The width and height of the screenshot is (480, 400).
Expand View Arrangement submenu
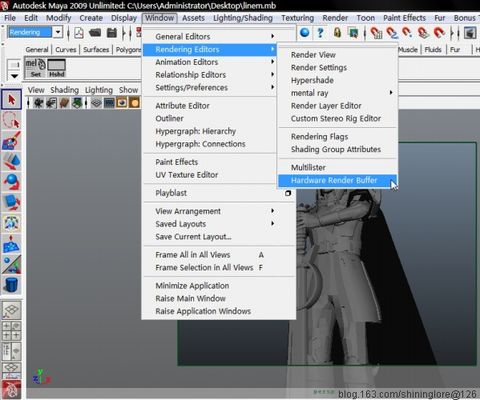[219, 211]
